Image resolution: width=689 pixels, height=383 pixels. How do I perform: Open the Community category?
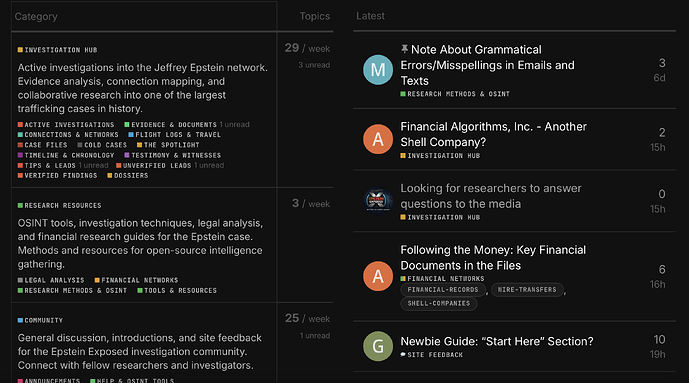40,321
